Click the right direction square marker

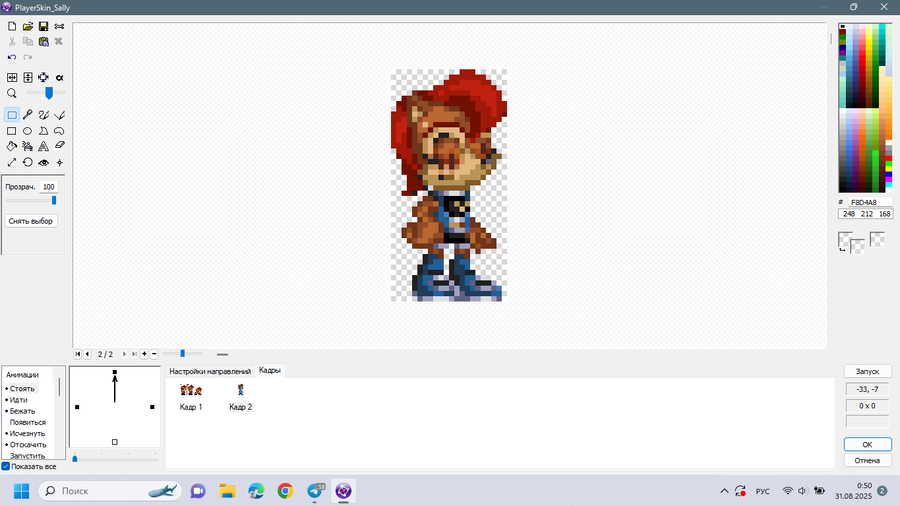pos(152,407)
